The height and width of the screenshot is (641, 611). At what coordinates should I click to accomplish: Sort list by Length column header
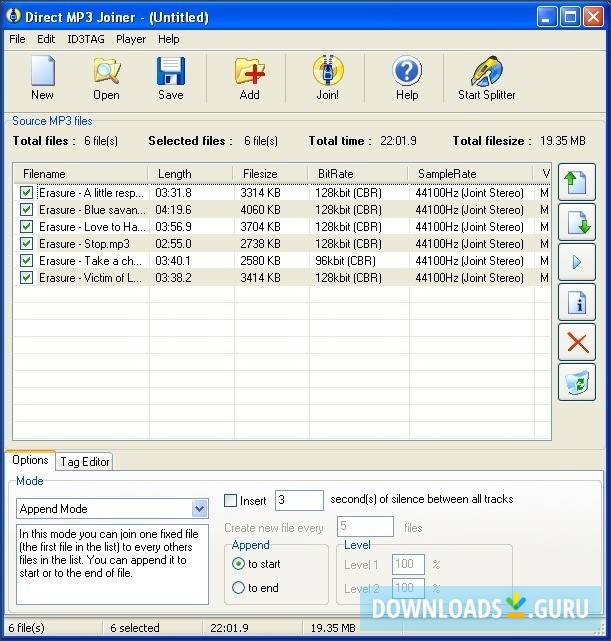click(x=191, y=174)
